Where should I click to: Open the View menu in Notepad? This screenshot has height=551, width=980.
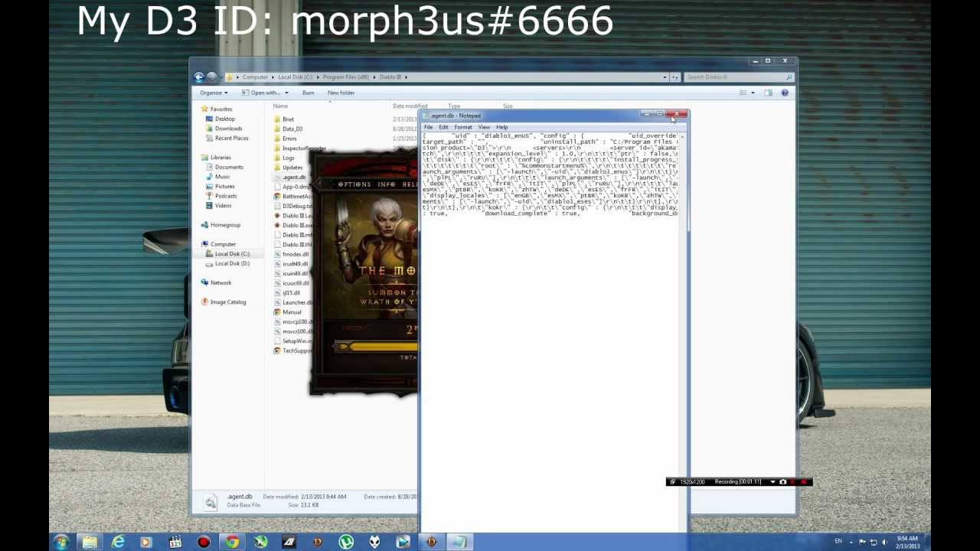coord(484,127)
